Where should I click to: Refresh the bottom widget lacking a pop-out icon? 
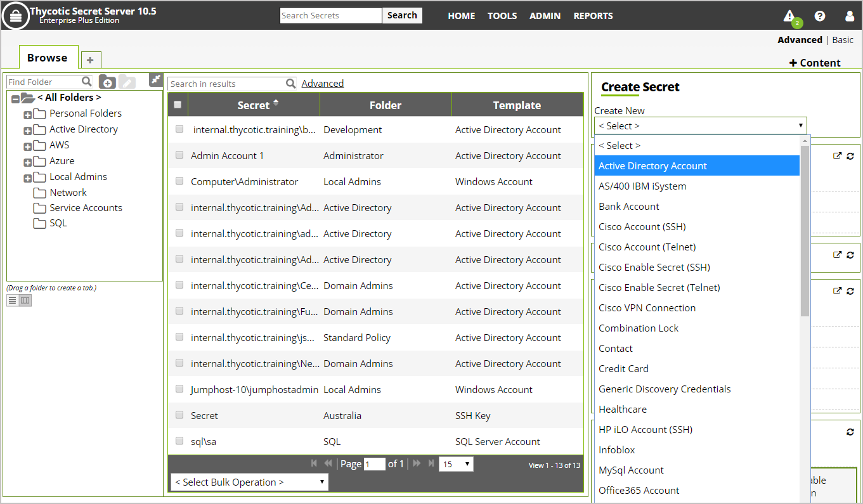[850, 432]
